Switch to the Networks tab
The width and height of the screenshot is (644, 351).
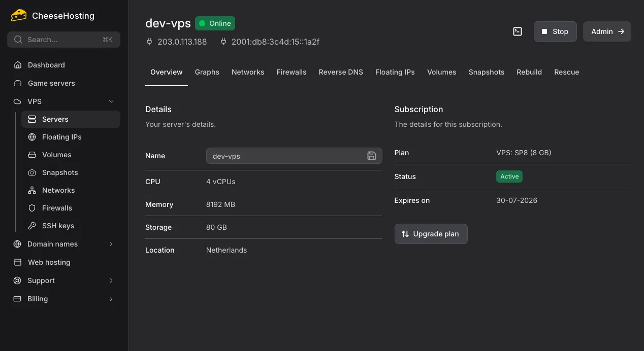248,72
